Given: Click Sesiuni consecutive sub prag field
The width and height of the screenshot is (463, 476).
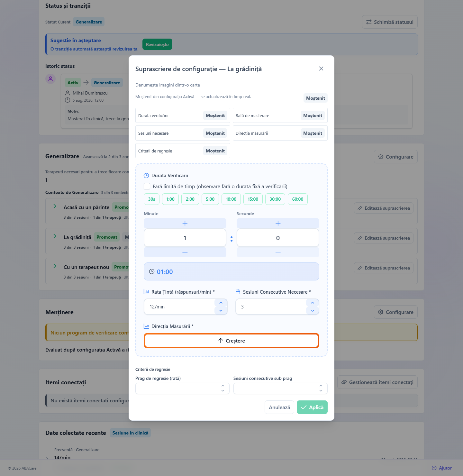Looking at the screenshot, I should [x=280, y=388].
